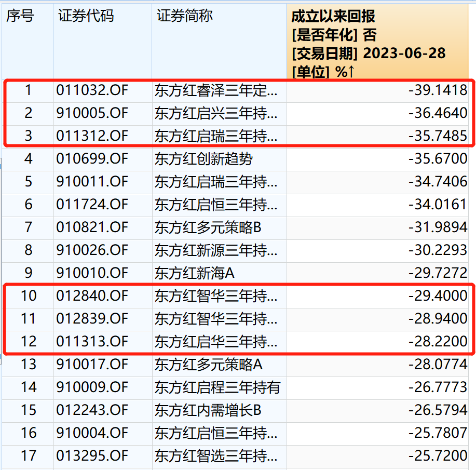Select security code 910026.OF
Screen dimensions: 476x470
point(92,250)
